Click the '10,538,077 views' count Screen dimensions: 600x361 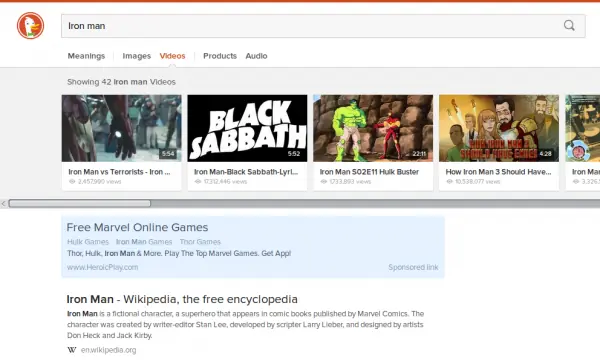[x=478, y=181]
